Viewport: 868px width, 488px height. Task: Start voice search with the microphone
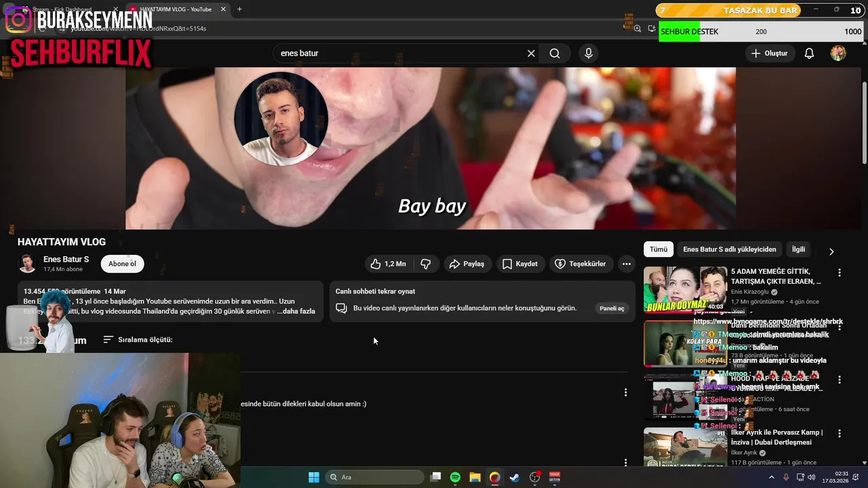[589, 54]
